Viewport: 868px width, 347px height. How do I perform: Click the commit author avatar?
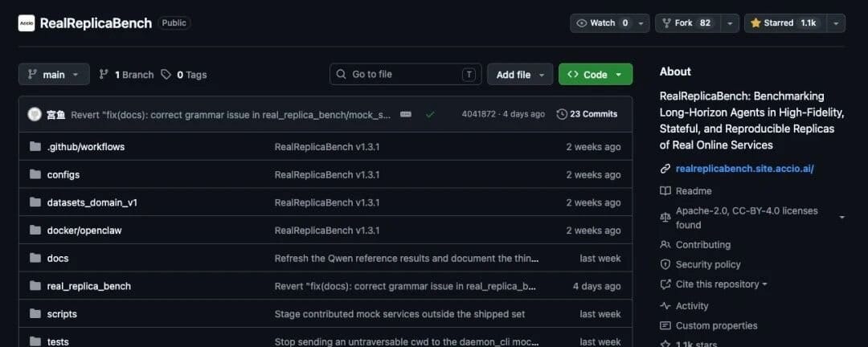[x=35, y=114]
